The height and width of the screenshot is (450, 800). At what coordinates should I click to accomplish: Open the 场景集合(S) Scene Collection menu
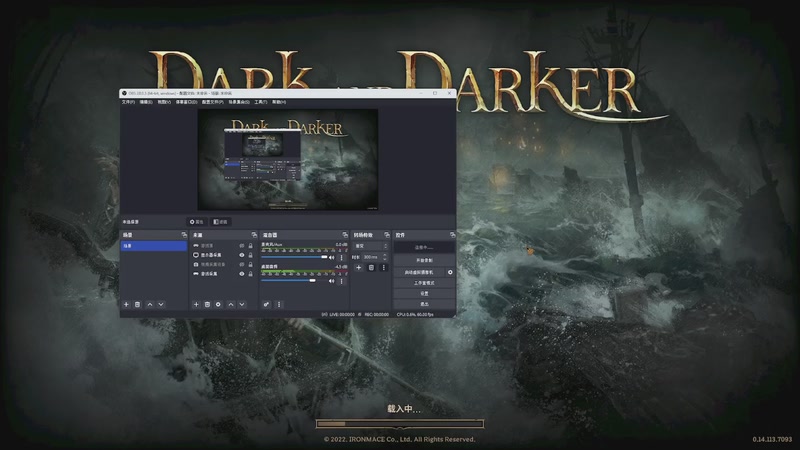point(239,102)
